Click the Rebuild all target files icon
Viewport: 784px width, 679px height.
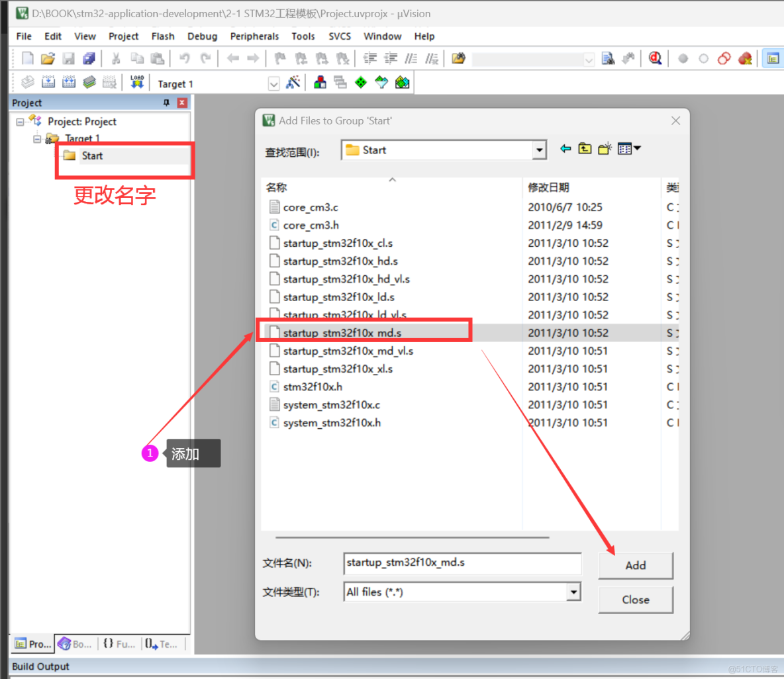coord(69,83)
